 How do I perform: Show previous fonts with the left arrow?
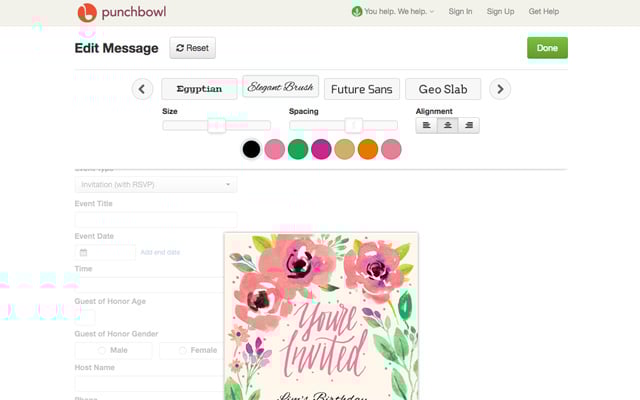click(x=142, y=89)
